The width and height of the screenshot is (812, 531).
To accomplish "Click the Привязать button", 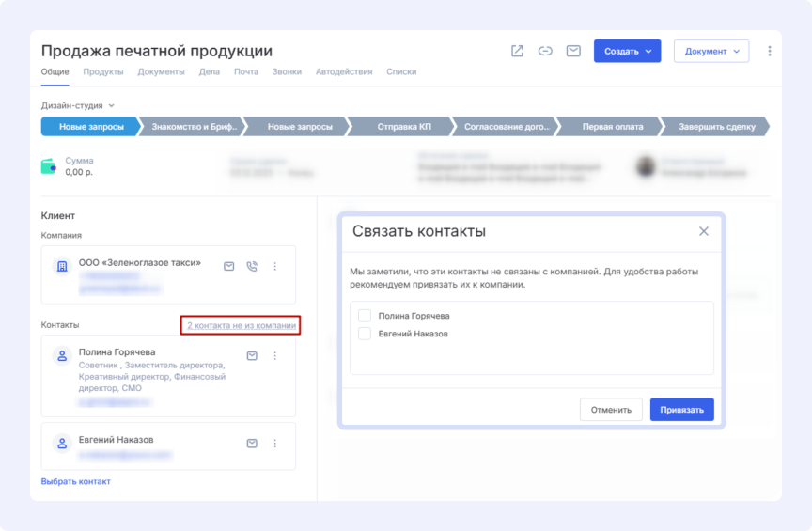I will 681,410.
